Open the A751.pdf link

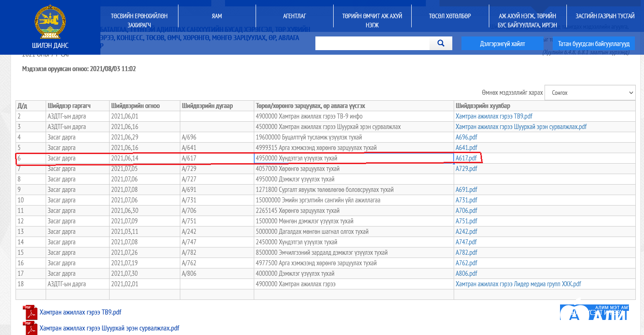coord(466,221)
